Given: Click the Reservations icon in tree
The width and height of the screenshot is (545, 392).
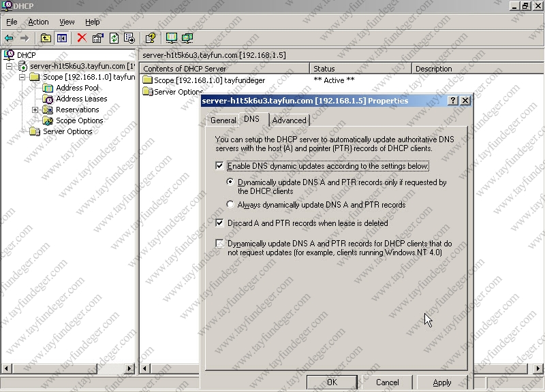Looking at the screenshot, I should (48, 110).
